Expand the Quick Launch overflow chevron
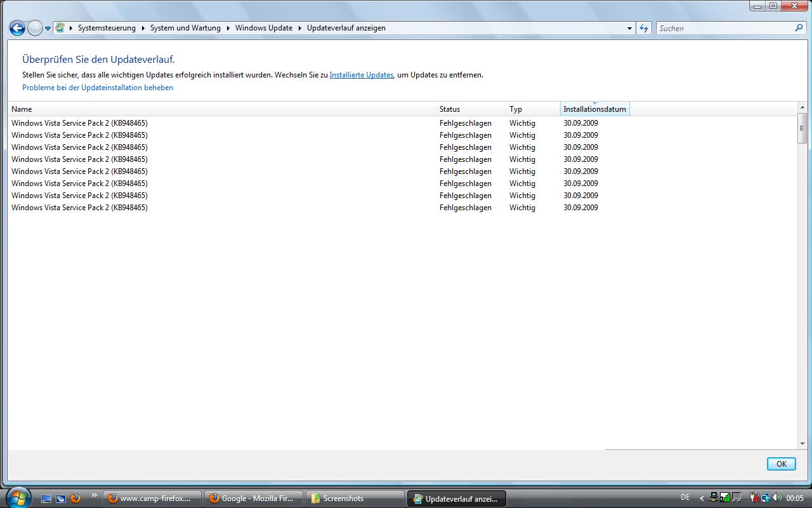Viewport: 812px width, 508px height. tap(95, 495)
